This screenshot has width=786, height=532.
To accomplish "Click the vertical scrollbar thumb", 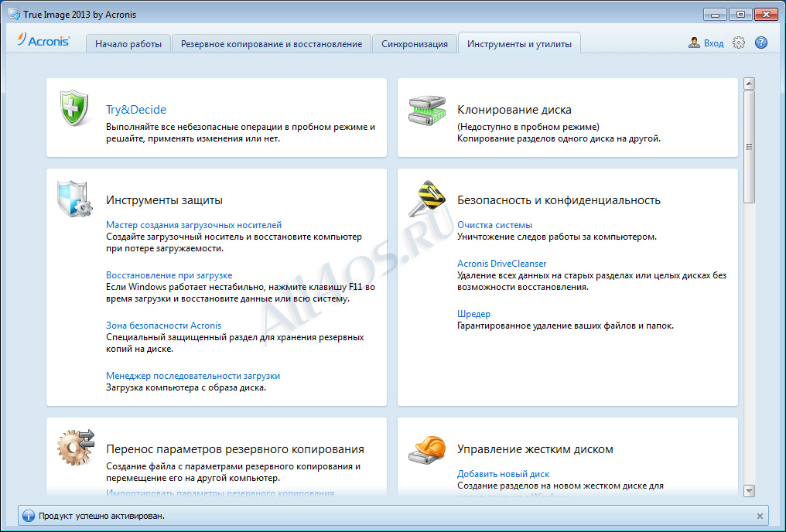I will 749,146.
